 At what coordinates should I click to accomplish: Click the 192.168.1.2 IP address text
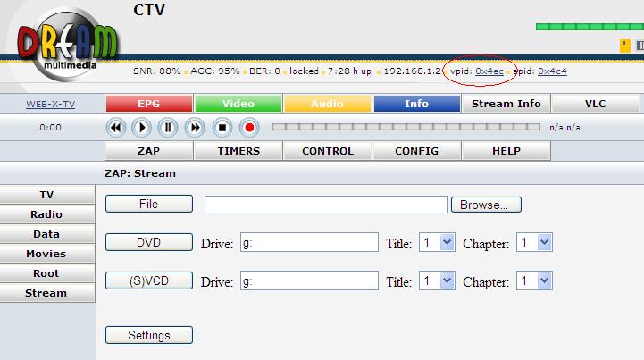414,71
